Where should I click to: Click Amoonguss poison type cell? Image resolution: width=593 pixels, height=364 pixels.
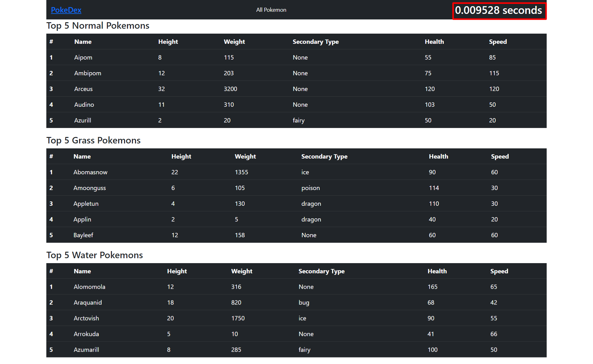tap(310, 188)
